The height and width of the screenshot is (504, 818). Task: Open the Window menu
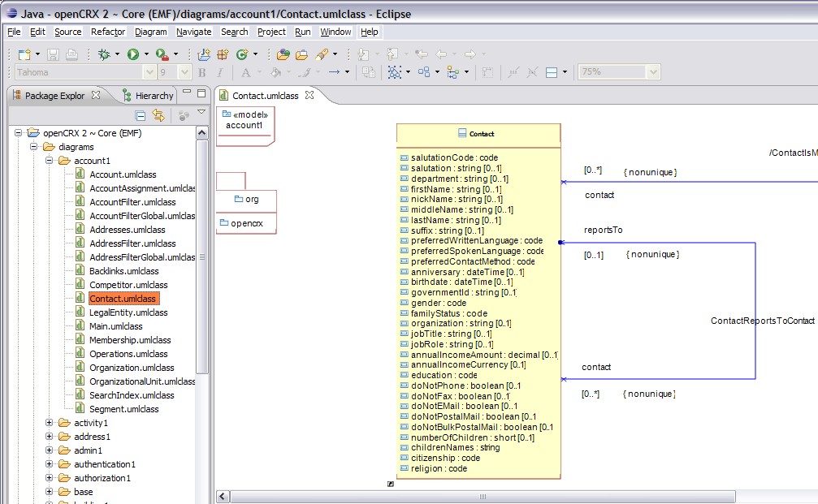[335, 32]
